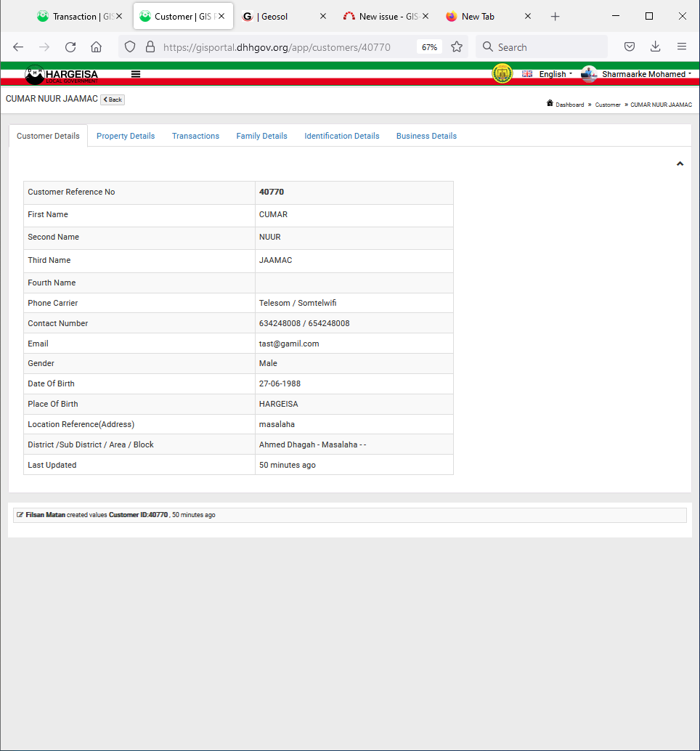The height and width of the screenshot is (751, 700).
Task: Click the contact number 634248008 / 654248008
Action: [x=304, y=323]
